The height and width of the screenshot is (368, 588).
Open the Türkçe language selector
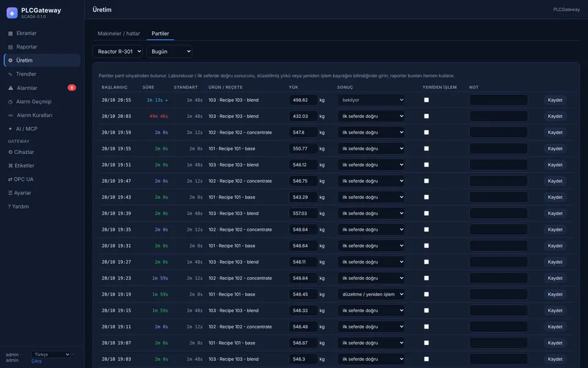(x=51, y=355)
